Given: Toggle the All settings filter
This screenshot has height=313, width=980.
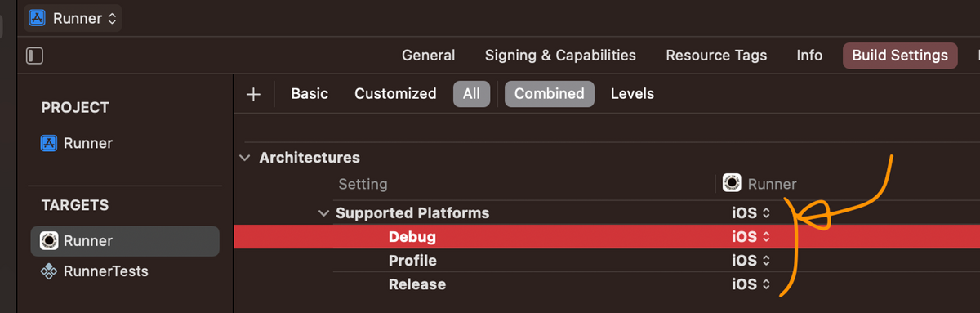Looking at the screenshot, I should click(x=471, y=94).
